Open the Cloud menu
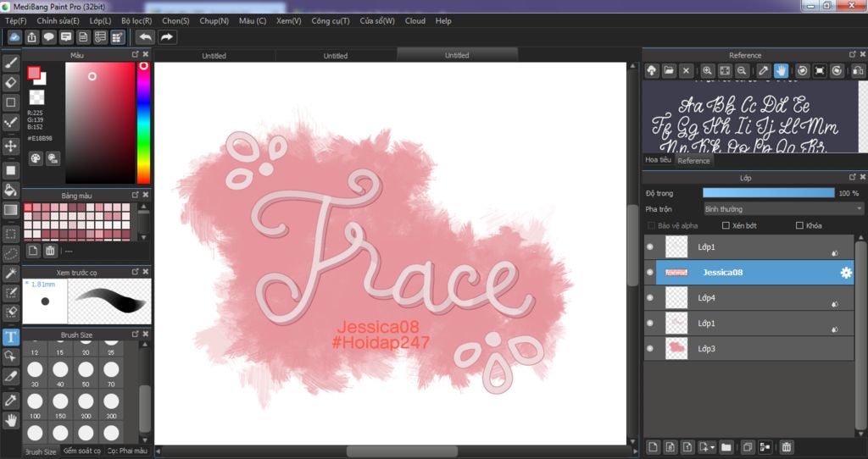The height and width of the screenshot is (459, 868). point(415,20)
